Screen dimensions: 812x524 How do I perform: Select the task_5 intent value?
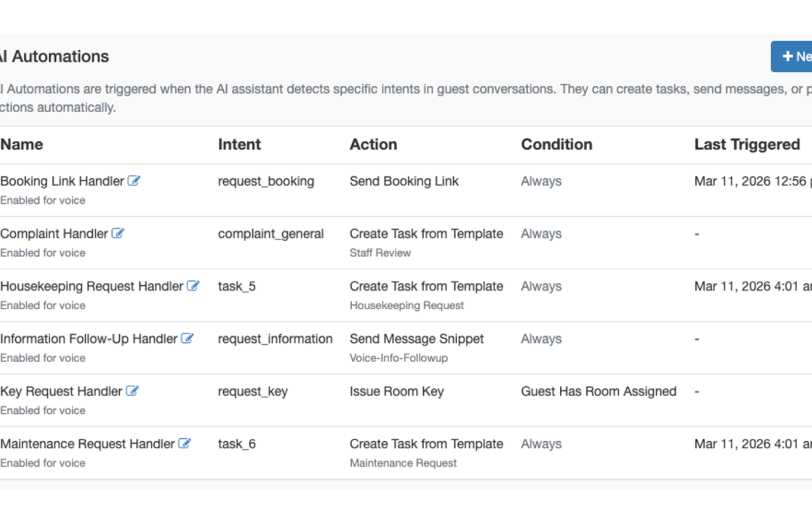tap(236, 286)
